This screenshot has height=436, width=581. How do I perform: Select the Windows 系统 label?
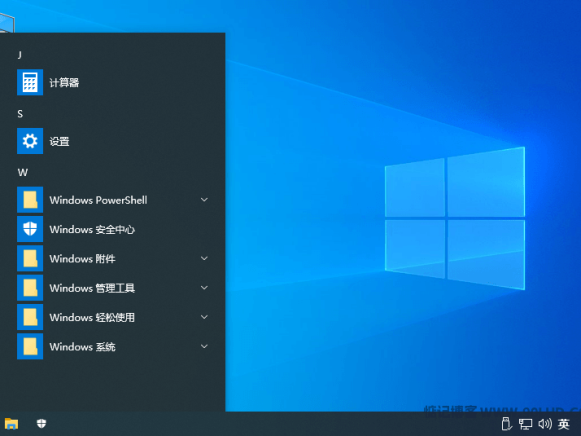82,347
